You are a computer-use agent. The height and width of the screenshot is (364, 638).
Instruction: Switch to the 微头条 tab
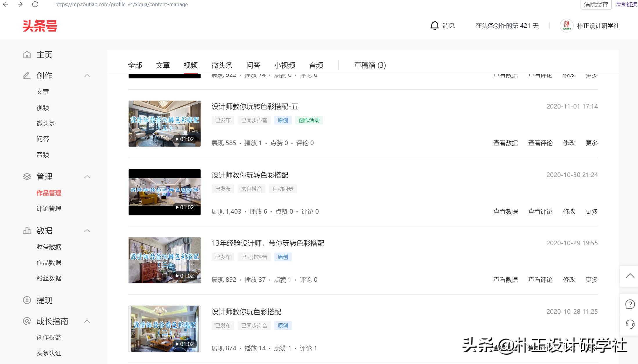tap(222, 65)
